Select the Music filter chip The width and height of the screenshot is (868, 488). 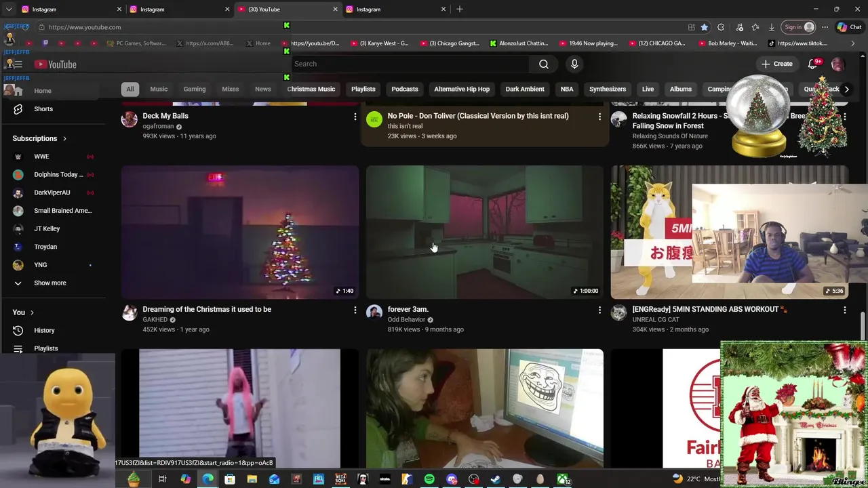159,89
